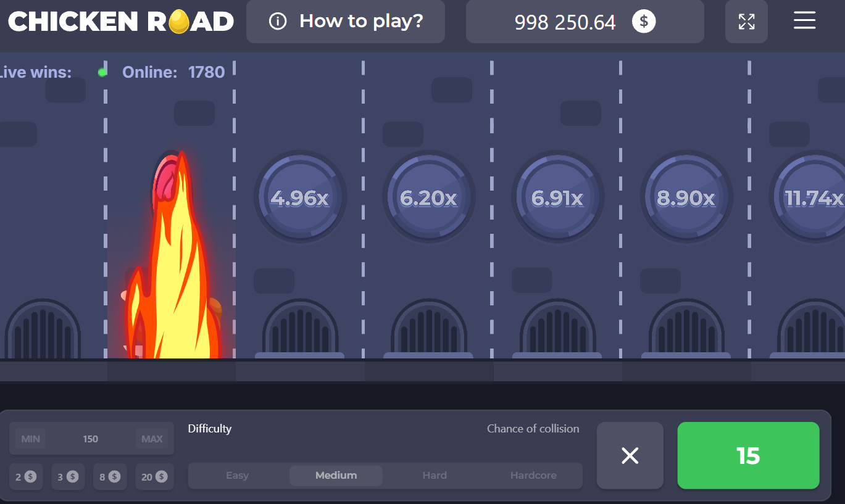Click the sewer grate left of the flame
This screenshot has height=504, width=845.
(43, 329)
